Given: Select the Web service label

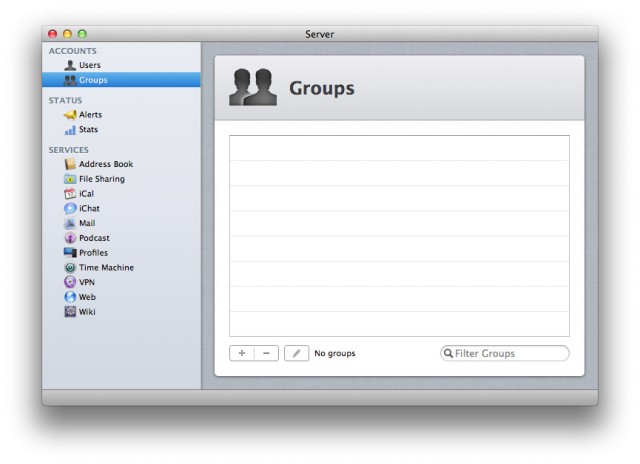Looking at the screenshot, I should coord(87,297).
